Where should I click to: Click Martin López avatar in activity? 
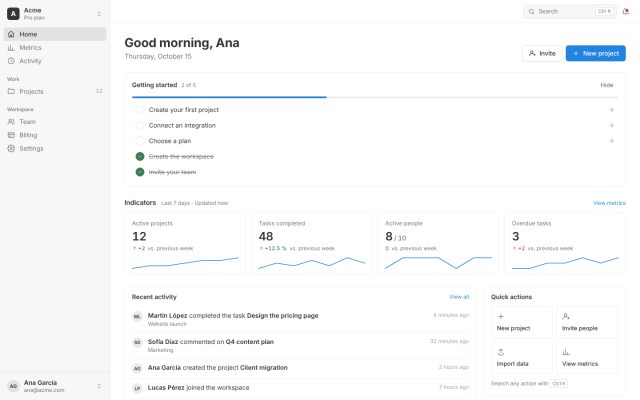[137, 316]
